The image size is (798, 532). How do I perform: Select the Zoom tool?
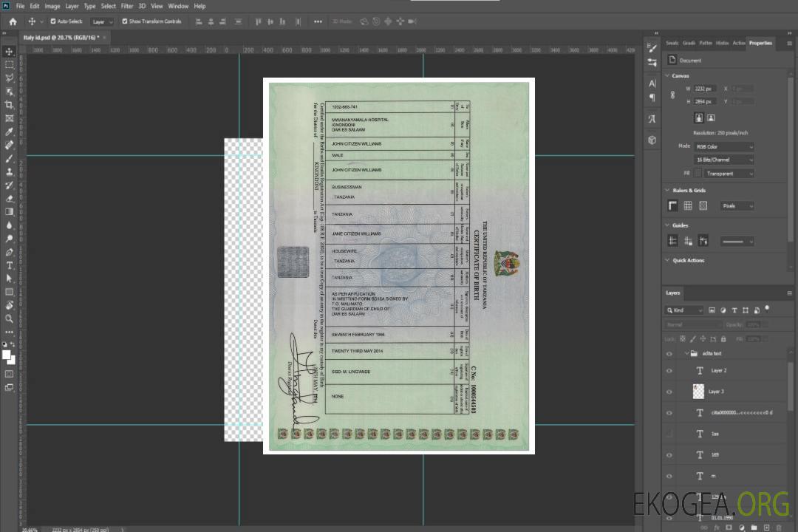(x=9, y=318)
